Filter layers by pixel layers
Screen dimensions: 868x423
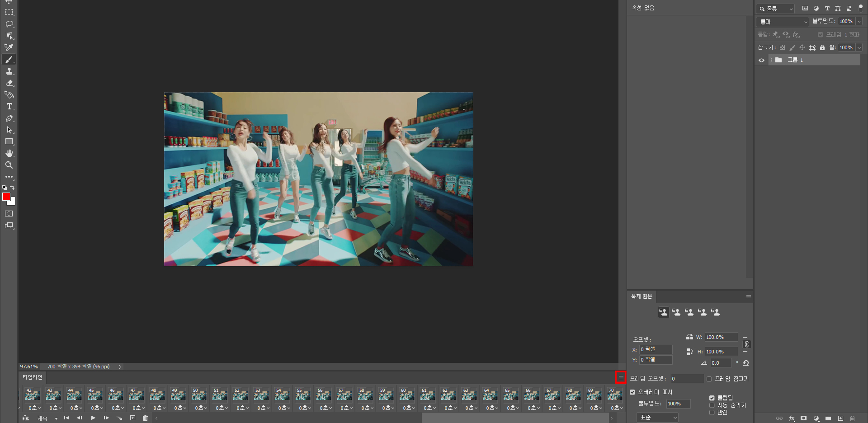click(x=805, y=9)
